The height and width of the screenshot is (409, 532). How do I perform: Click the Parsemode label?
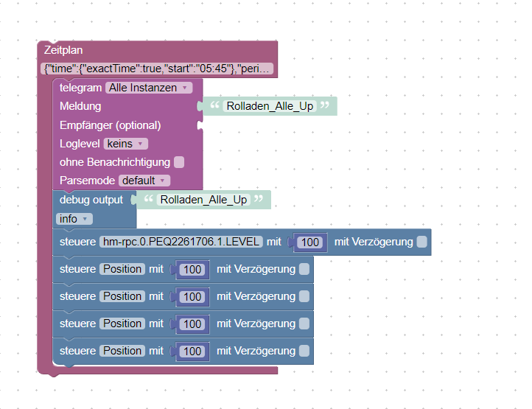[x=88, y=181]
